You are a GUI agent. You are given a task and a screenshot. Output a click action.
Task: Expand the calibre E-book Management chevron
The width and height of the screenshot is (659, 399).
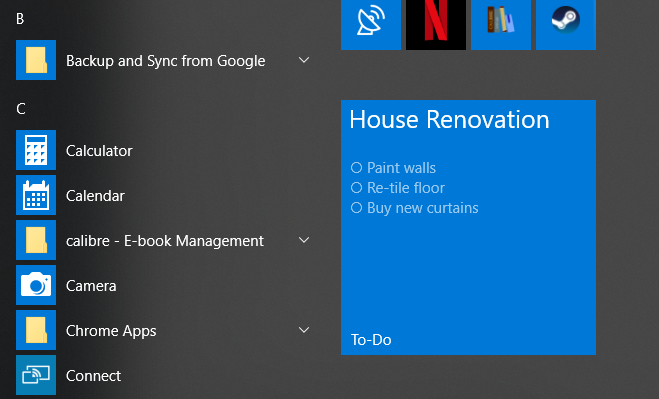pos(304,240)
